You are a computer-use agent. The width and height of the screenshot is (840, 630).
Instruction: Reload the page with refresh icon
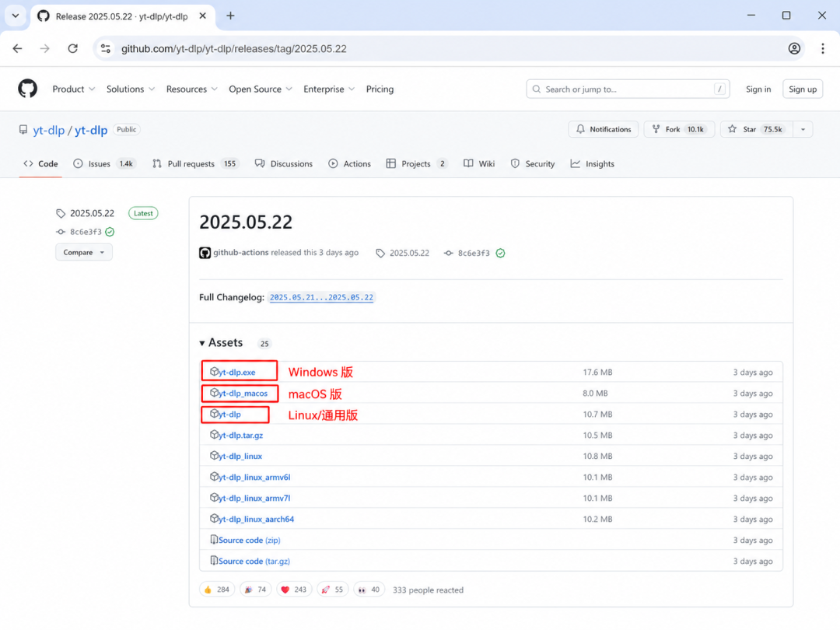coord(73,49)
